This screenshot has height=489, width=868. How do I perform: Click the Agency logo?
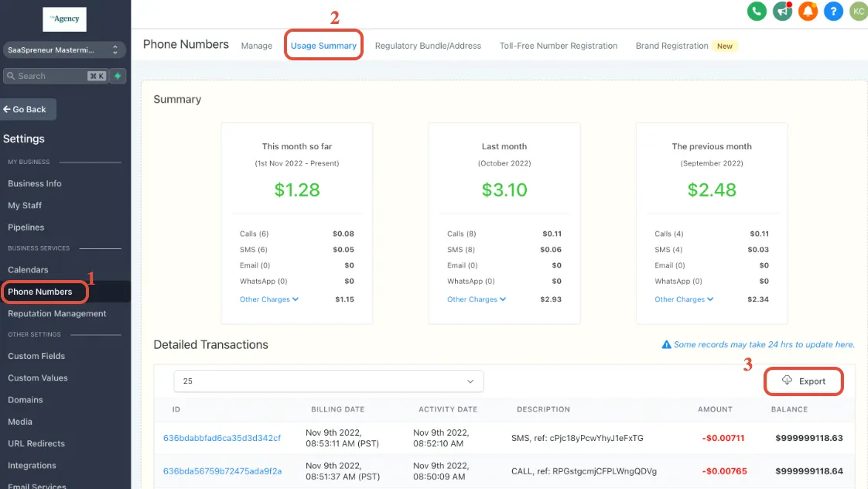pyautogui.click(x=65, y=19)
